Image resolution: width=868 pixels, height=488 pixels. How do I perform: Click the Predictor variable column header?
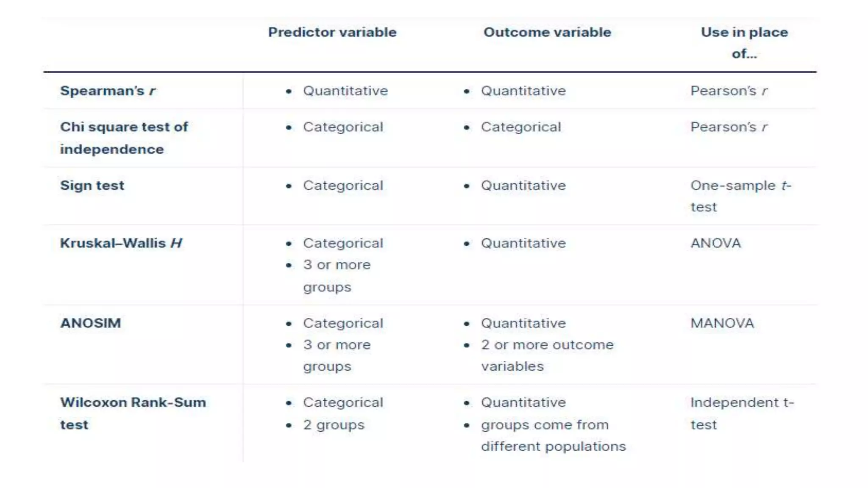(332, 32)
